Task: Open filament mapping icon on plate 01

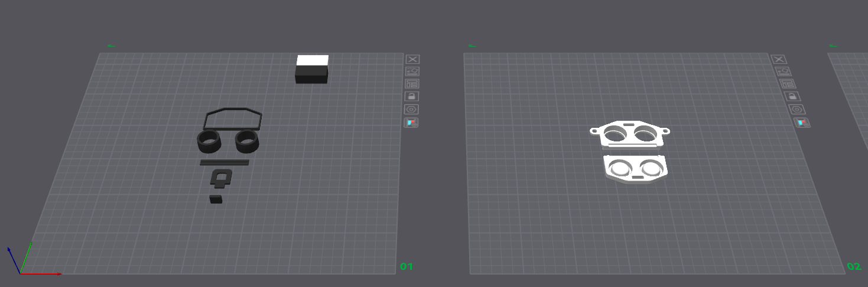Action: pos(411,122)
